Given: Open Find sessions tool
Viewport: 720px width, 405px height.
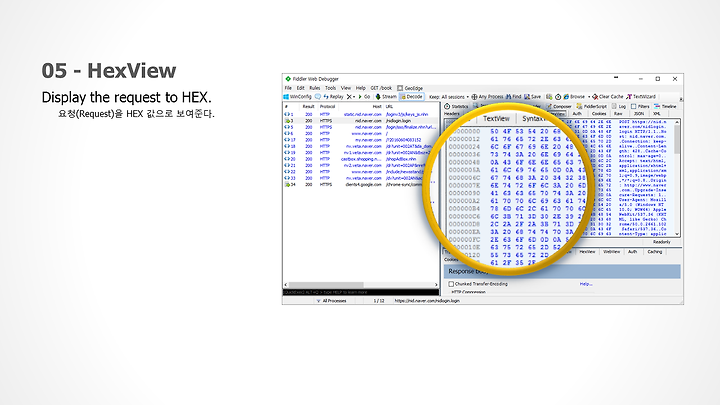Looking at the screenshot, I should click(513, 97).
